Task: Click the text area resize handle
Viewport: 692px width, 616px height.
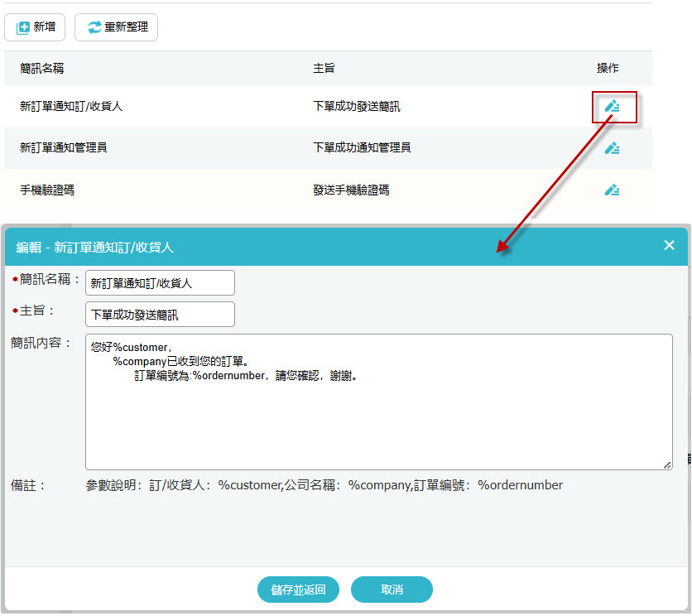Action: pos(667,464)
